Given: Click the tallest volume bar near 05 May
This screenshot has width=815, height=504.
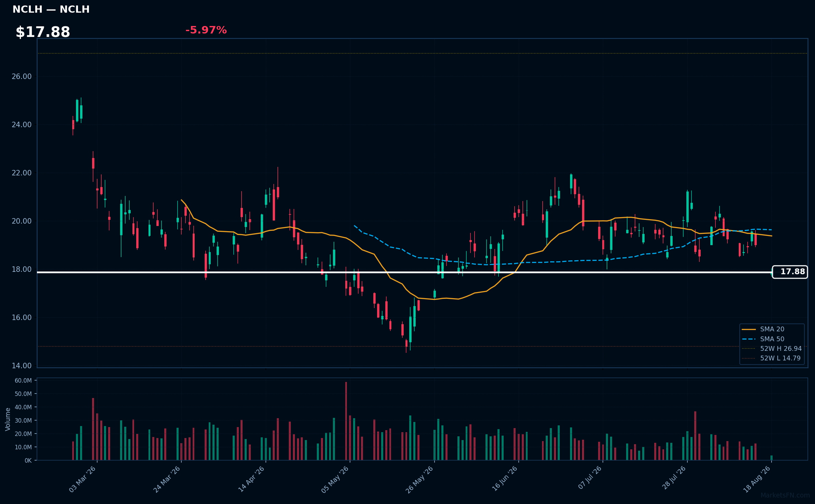Looking at the screenshot, I should click(x=346, y=421).
